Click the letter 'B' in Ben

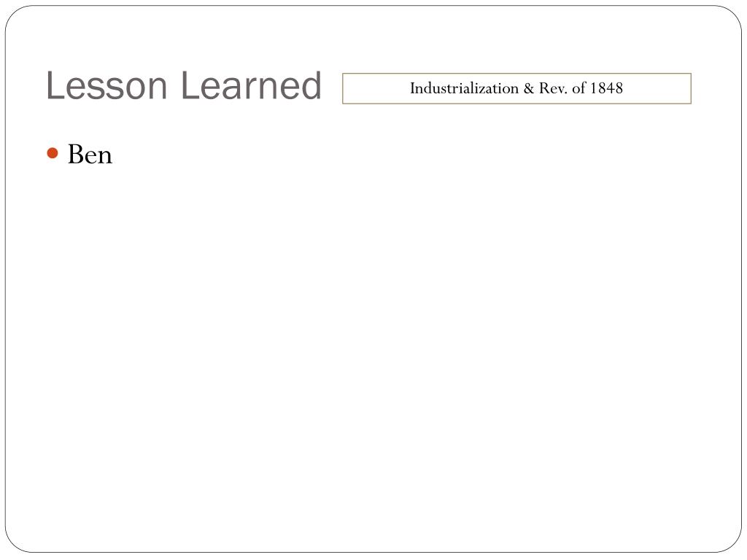[76, 155]
